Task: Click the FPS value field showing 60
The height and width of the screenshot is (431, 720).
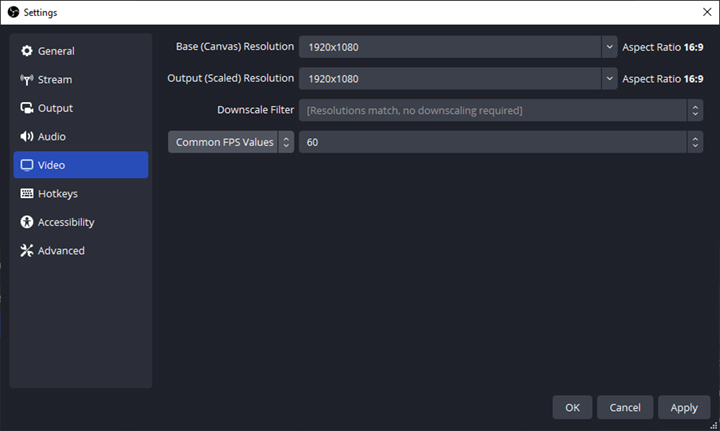Action: click(493, 142)
